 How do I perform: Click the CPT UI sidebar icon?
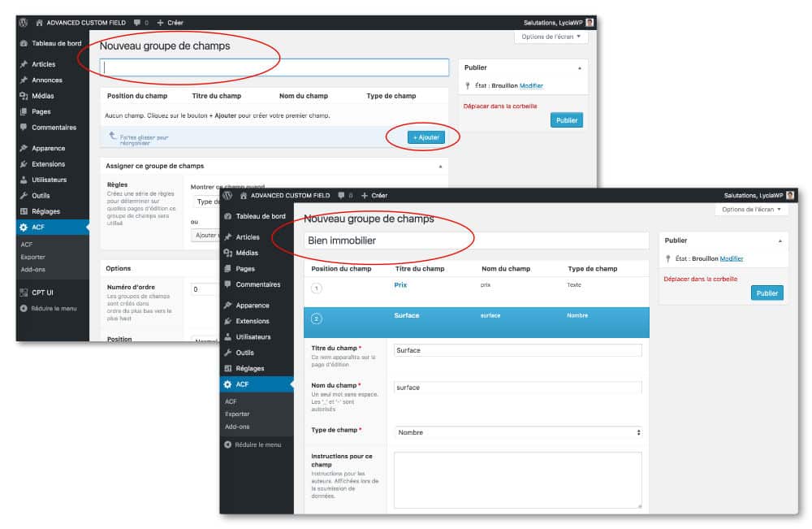(24, 293)
